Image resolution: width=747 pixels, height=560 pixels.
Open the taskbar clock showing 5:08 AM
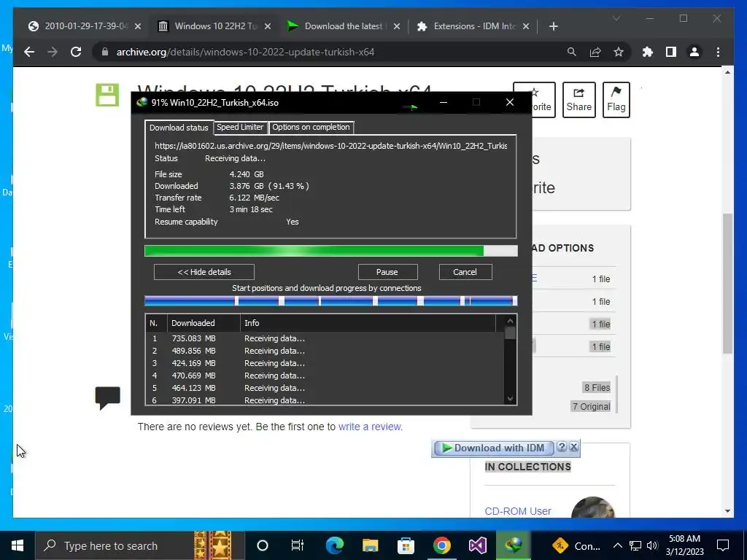pos(684,545)
